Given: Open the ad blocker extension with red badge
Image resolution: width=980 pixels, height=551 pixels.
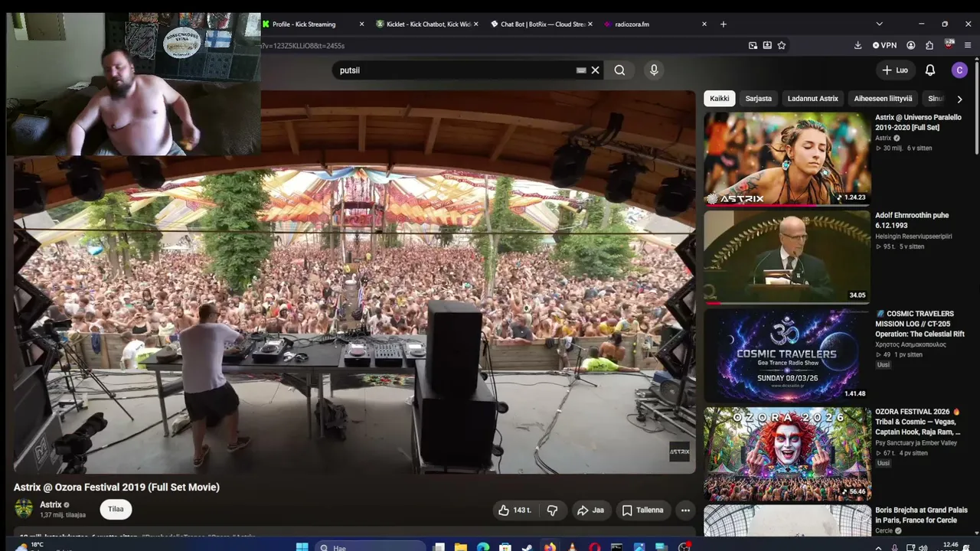Looking at the screenshot, I should (x=949, y=45).
